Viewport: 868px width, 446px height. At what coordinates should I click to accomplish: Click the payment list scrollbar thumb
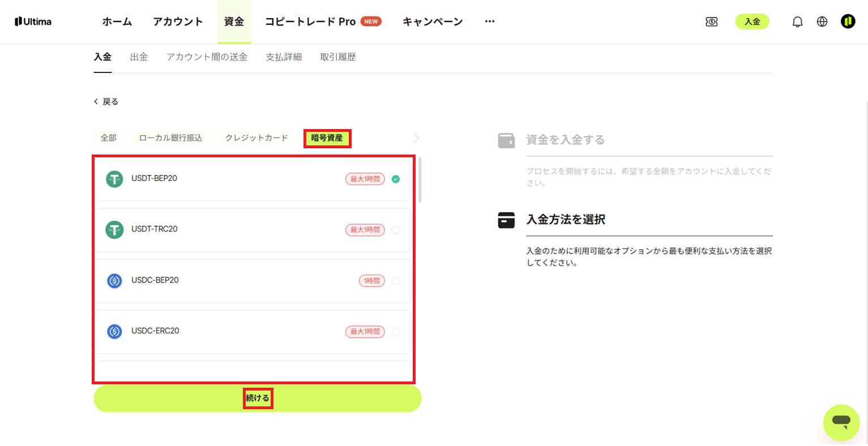420,180
